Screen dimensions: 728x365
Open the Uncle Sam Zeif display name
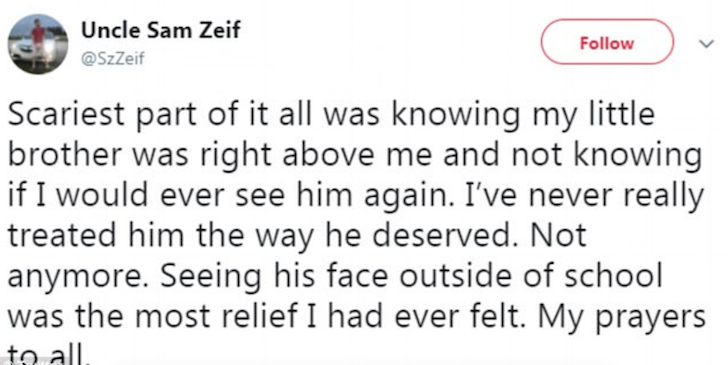point(161,30)
